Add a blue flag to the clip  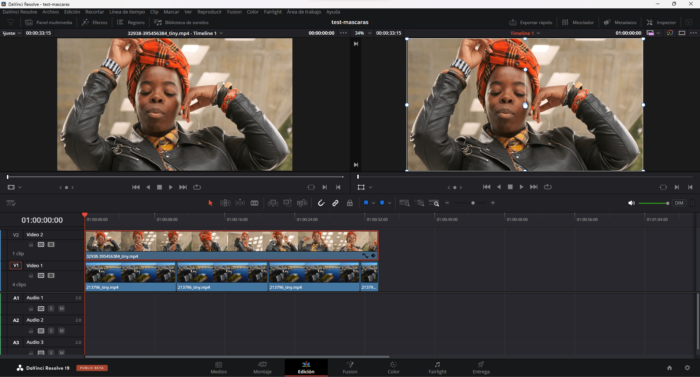pos(366,203)
